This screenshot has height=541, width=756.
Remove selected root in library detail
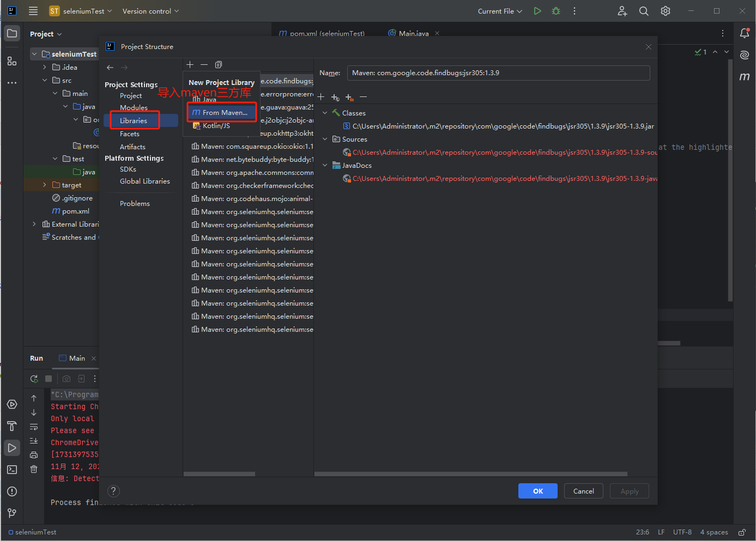[x=364, y=97]
